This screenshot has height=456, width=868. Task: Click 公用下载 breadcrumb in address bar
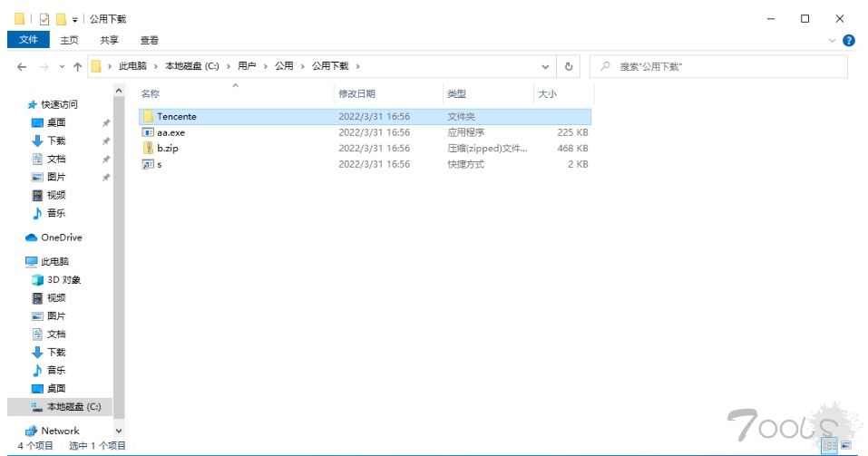click(330, 66)
